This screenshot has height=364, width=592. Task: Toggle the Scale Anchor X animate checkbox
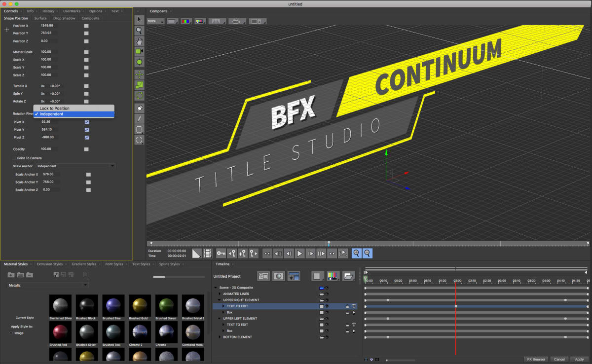tap(89, 174)
